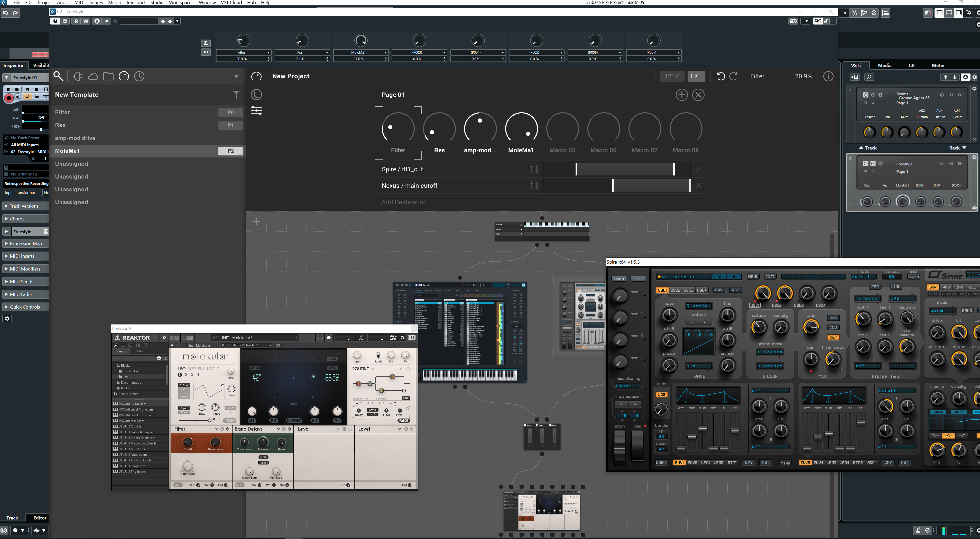The width and height of the screenshot is (980, 539).
Task: Select the amp-mod drive row in template list
Action: click(147, 138)
